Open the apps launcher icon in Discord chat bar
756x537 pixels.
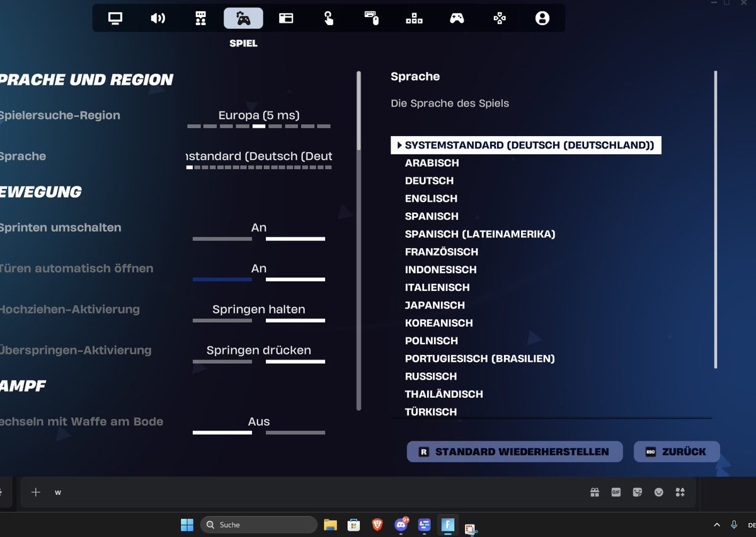tap(680, 492)
